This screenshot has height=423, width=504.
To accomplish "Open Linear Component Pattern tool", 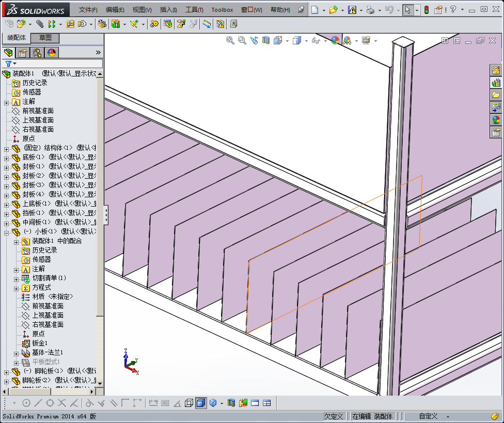I will 52,24.
